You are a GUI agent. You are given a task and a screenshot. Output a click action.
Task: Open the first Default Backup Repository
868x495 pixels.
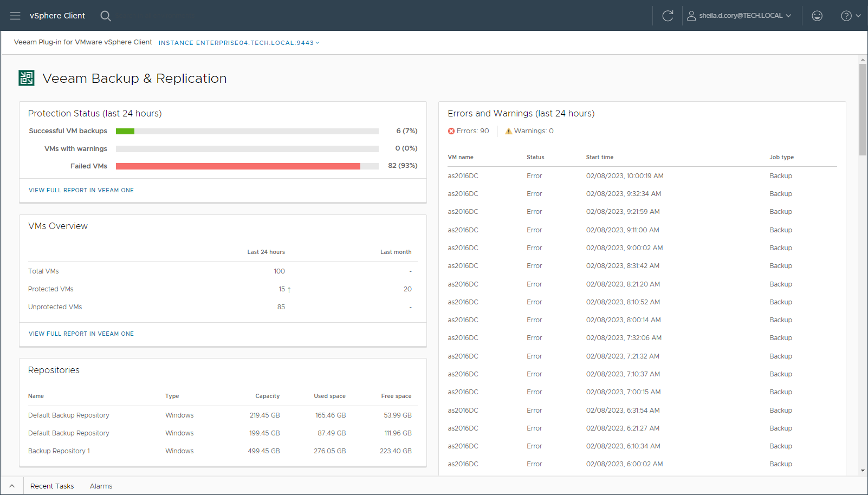pos(68,415)
